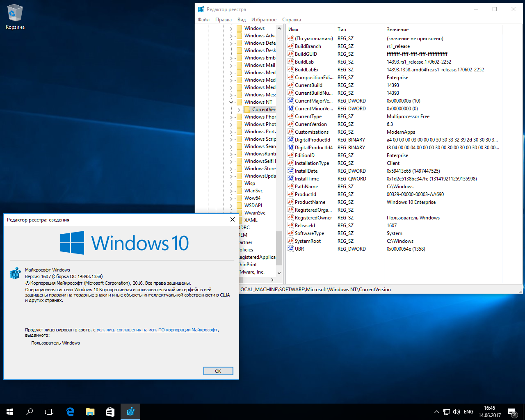Select the XAML tree item
Viewport: 525px width, 420px height.
[251, 220]
